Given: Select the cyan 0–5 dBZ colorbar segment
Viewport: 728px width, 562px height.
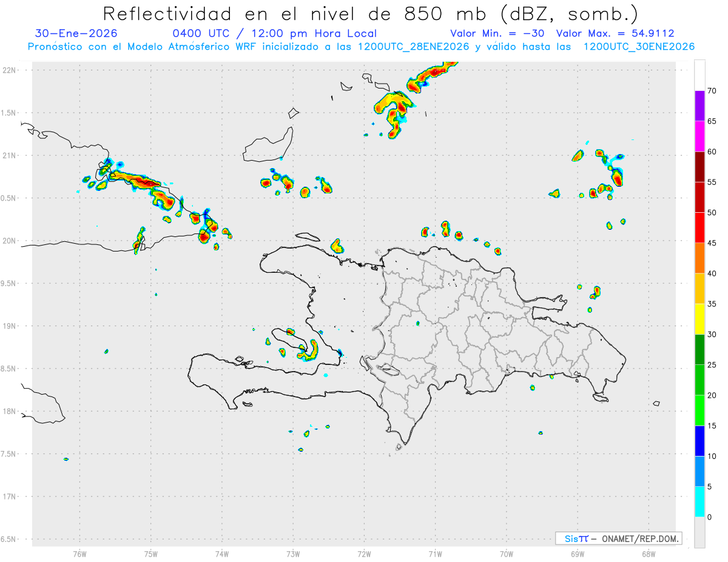Looking at the screenshot, I should click(699, 502).
